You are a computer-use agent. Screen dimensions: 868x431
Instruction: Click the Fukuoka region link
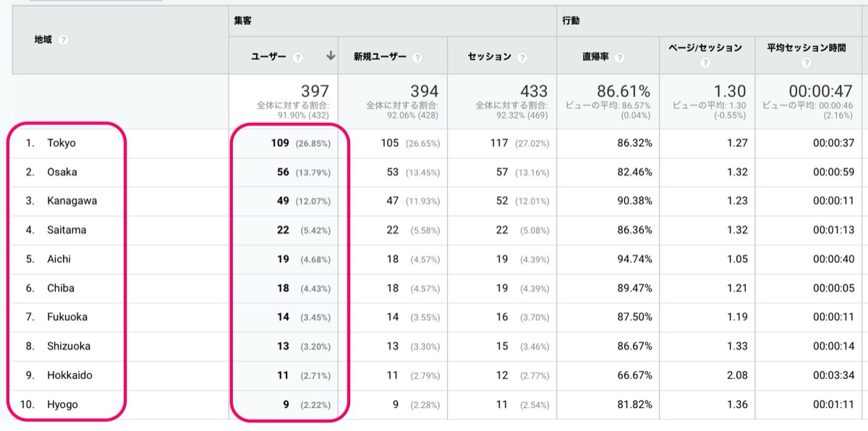(67, 317)
